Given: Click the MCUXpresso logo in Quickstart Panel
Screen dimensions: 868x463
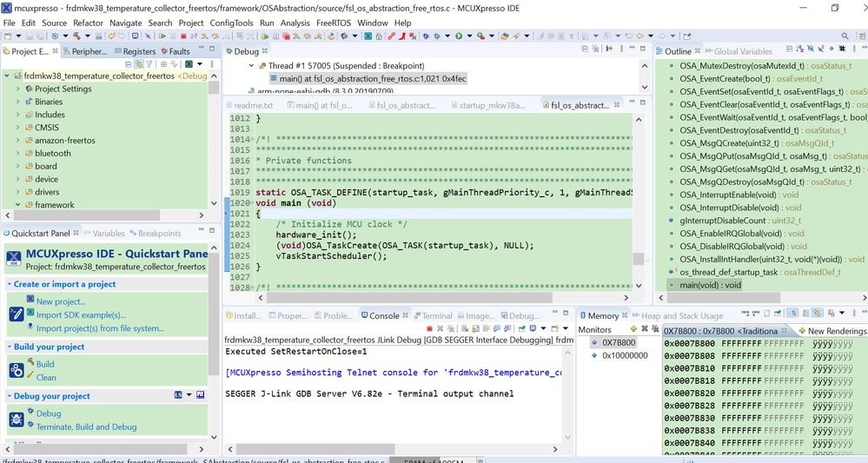Looking at the screenshot, I should pos(13,258).
